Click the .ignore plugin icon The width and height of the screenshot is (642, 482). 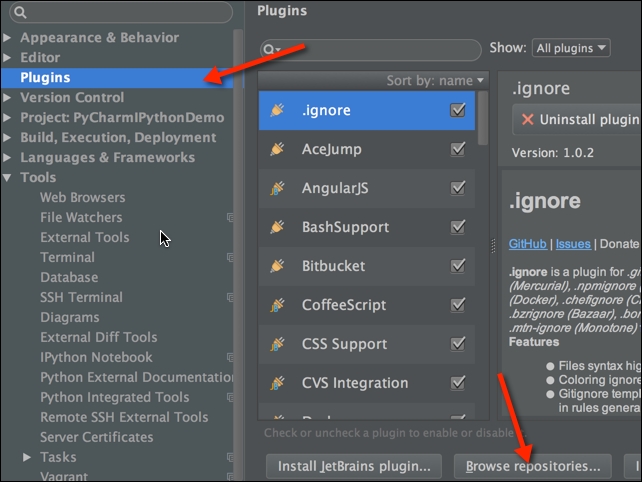coord(277,110)
